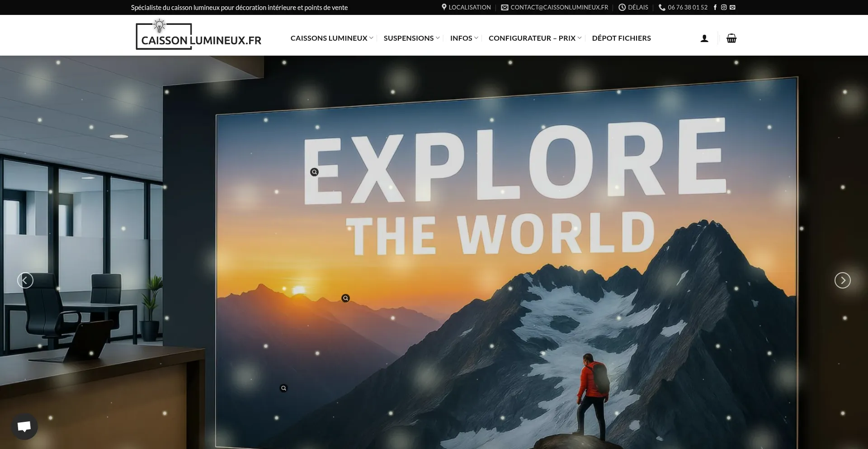Click the magnifier hotspot at lower left of poster
Image resolution: width=868 pixels, height=449 pixels.
click(284, 388)
